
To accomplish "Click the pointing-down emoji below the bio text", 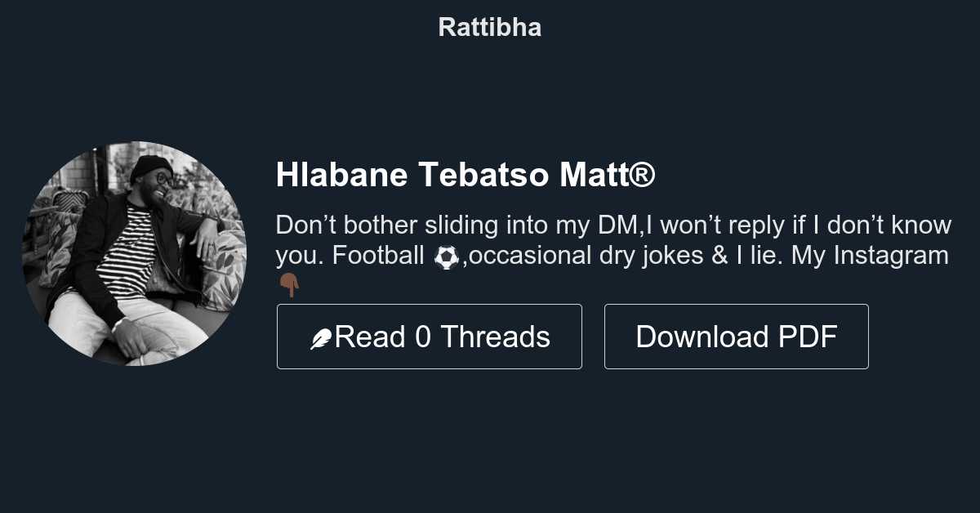I will click(287, 284).
